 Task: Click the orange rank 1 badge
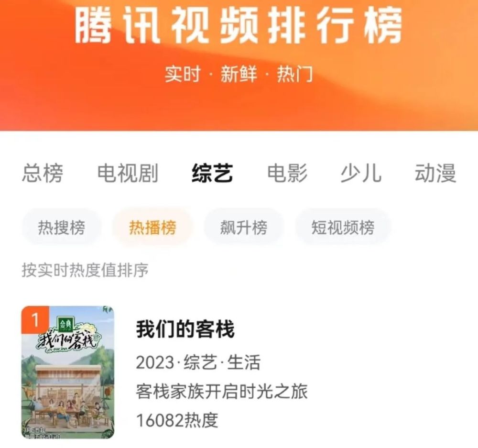tap(35, 320)
